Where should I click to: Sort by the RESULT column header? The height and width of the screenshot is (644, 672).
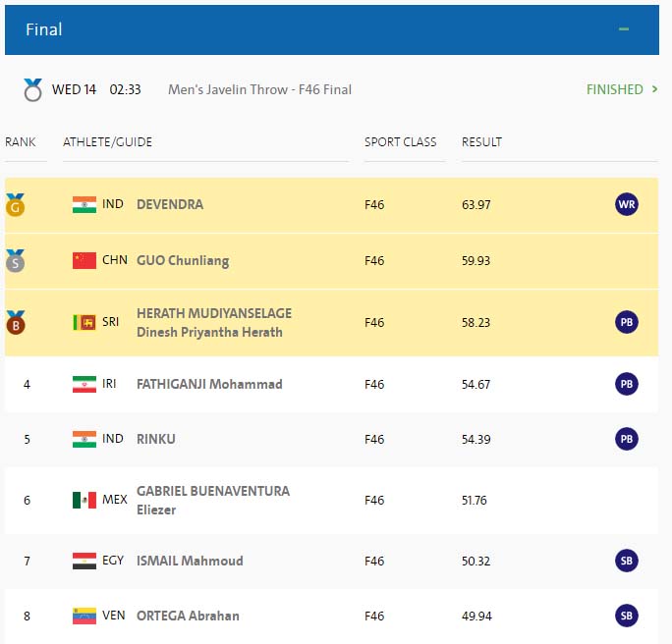click(481, 142)
